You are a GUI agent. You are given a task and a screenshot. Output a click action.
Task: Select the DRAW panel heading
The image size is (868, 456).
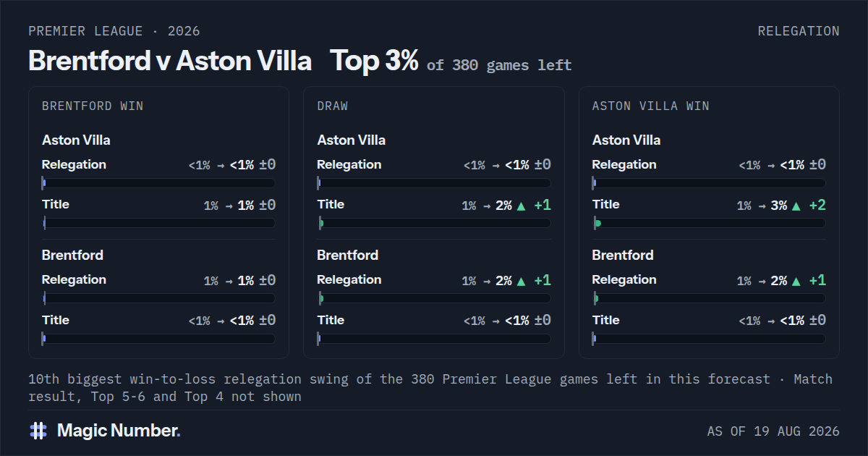tap(333, 106)
